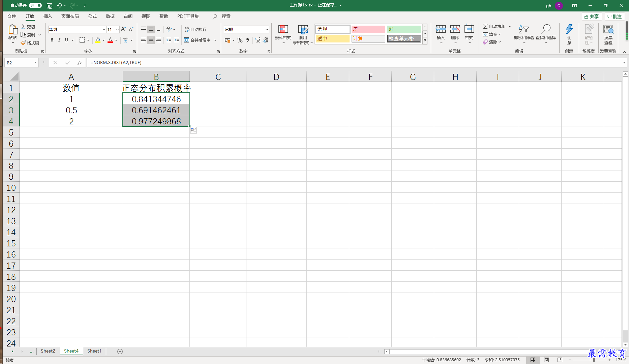Click Merge and Center button
Image resolution: width=629 pixels, height=364 pixels.
(198, 40)
